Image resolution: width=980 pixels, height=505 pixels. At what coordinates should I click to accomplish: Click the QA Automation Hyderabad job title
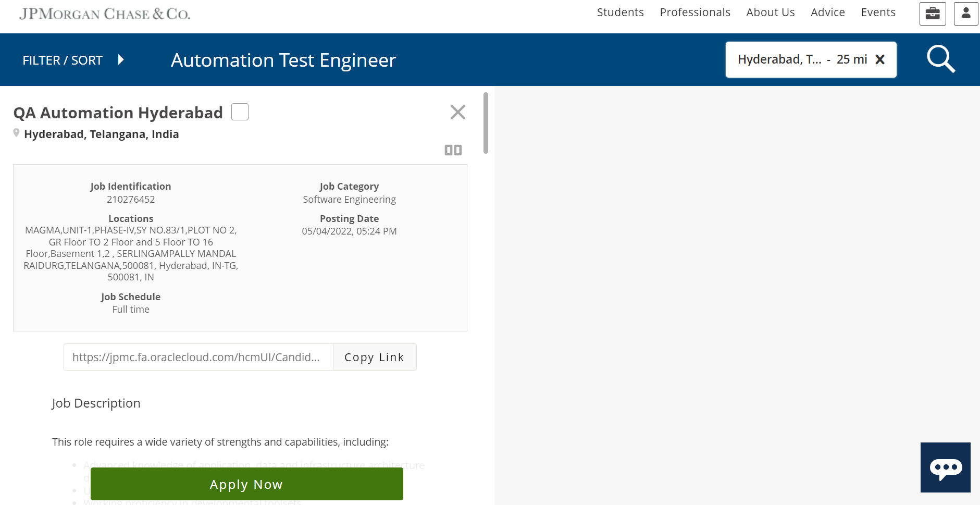[118, 113]
